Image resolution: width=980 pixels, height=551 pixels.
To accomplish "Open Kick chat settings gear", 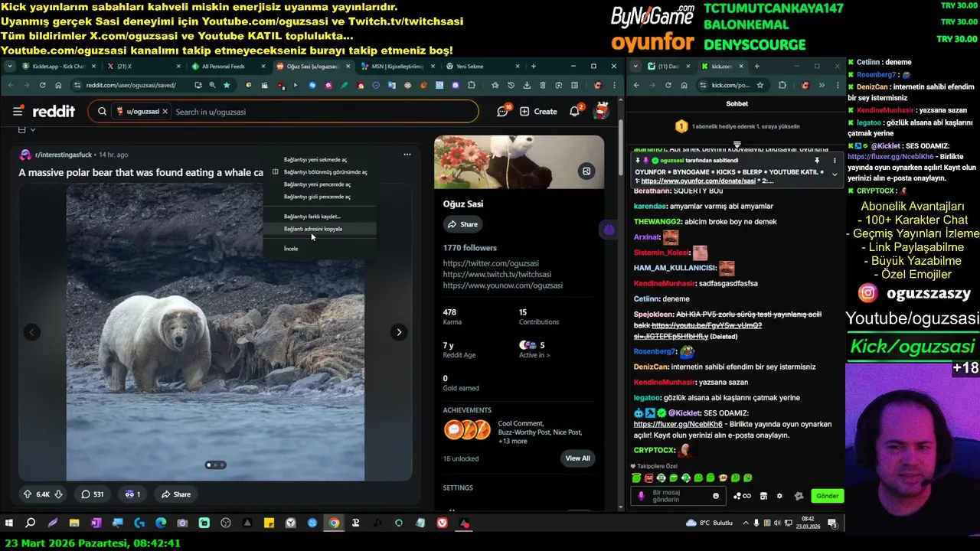I will coord(779,496).
